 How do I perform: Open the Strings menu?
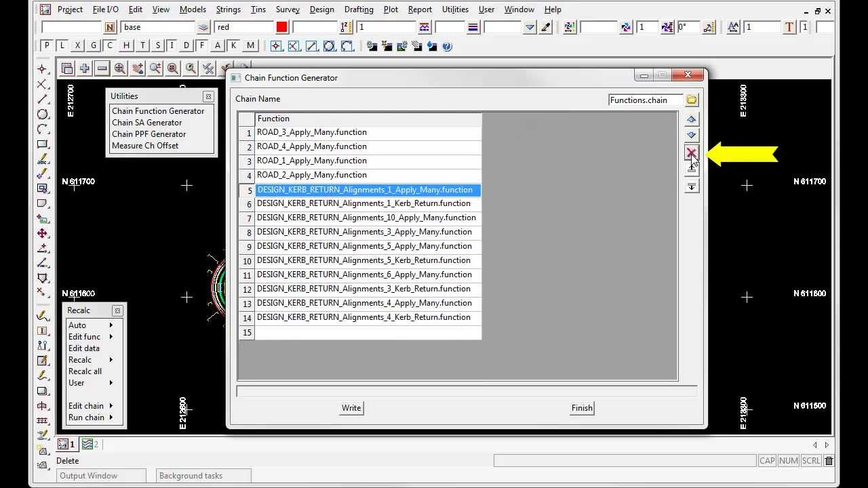click(229, 9)
